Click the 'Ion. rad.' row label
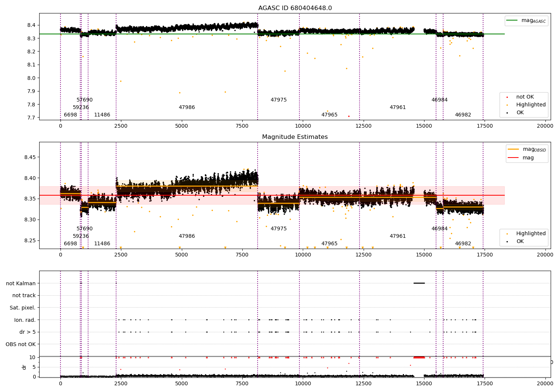 (x=25, y=320)
